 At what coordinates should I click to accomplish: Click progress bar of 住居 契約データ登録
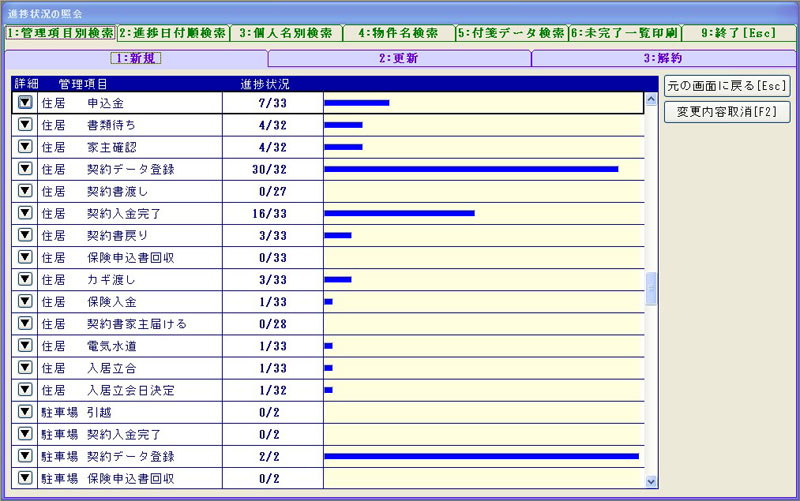[470, 169]
